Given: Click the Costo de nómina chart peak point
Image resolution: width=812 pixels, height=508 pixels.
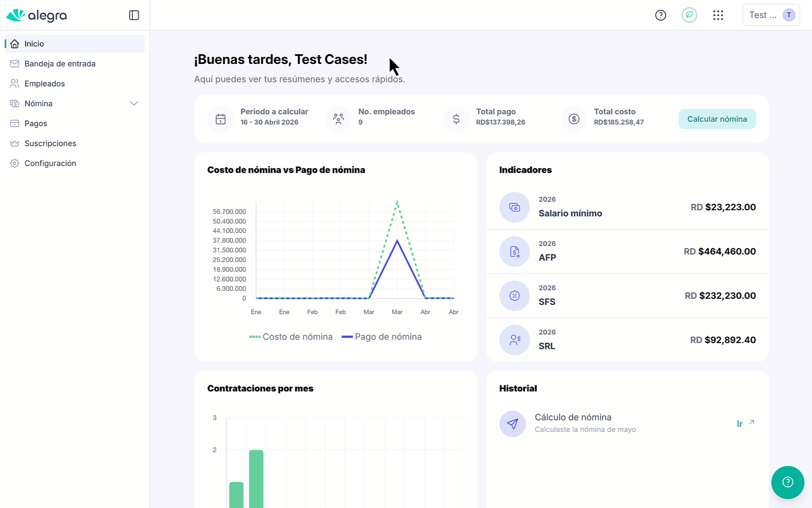Looking at the screenshot, I should point(397,202).
